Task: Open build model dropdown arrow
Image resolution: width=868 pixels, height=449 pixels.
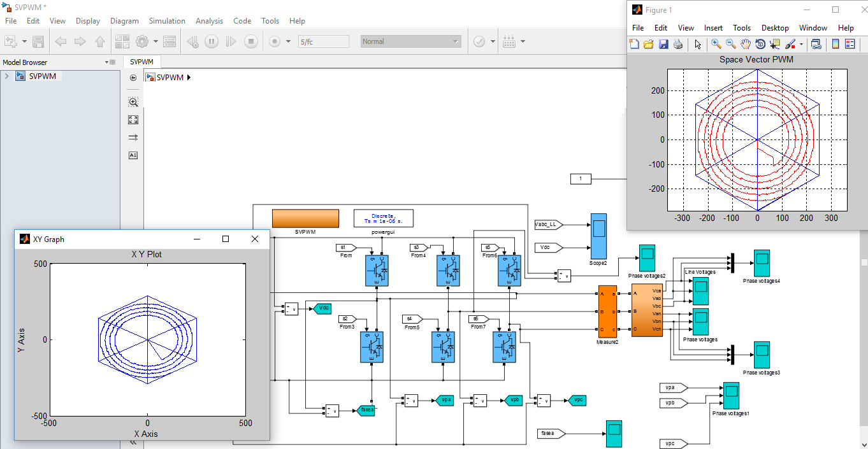Action: (x=523, y=41)
